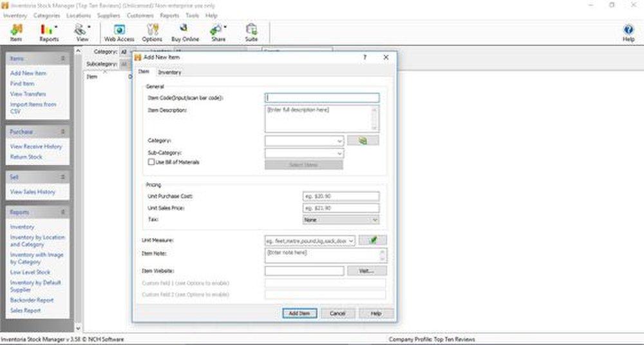Click the Share toolbar icon
644x345 pixels.
pos(218,32)
